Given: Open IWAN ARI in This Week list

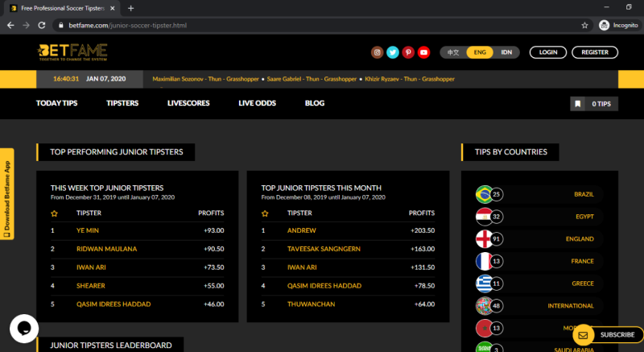Looking at the screenshot, I should pos(91,267).
